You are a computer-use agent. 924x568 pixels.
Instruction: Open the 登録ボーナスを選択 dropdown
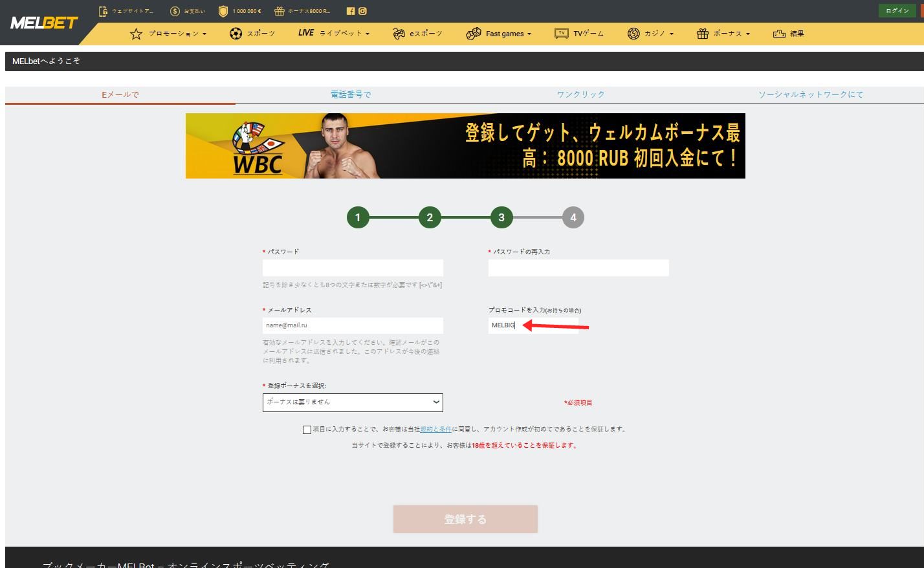(353, 402)
